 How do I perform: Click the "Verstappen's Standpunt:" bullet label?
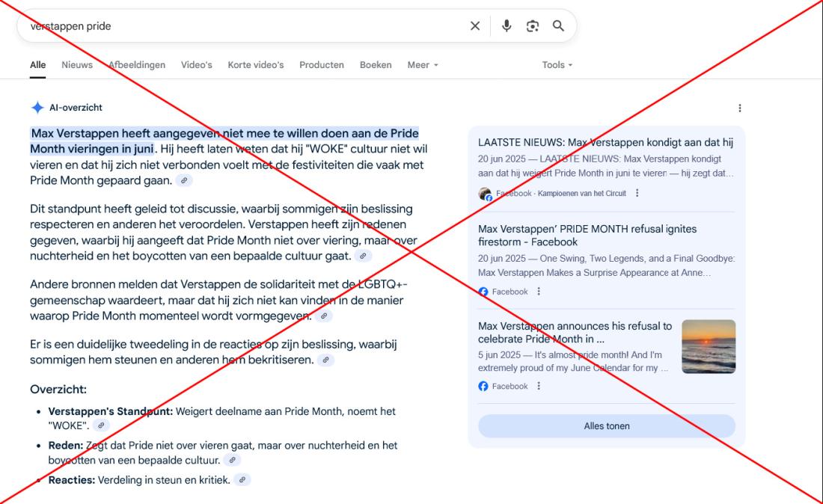[110, 411]
